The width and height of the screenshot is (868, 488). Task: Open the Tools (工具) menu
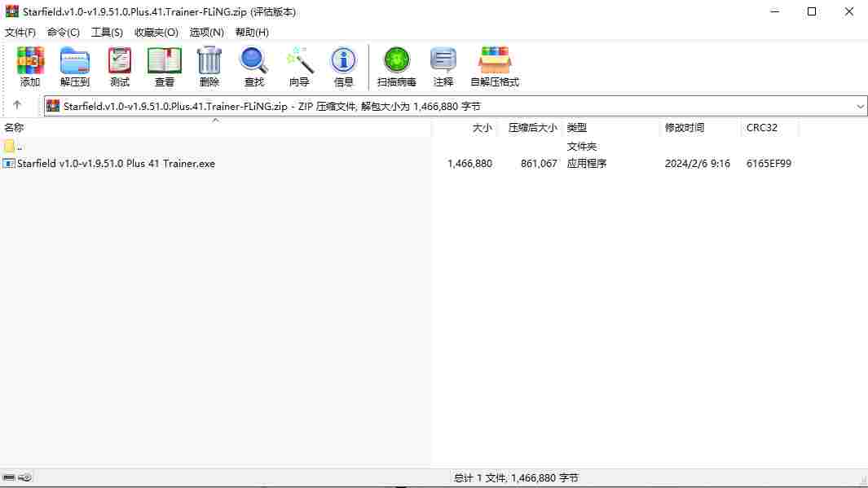click(107, 32)
